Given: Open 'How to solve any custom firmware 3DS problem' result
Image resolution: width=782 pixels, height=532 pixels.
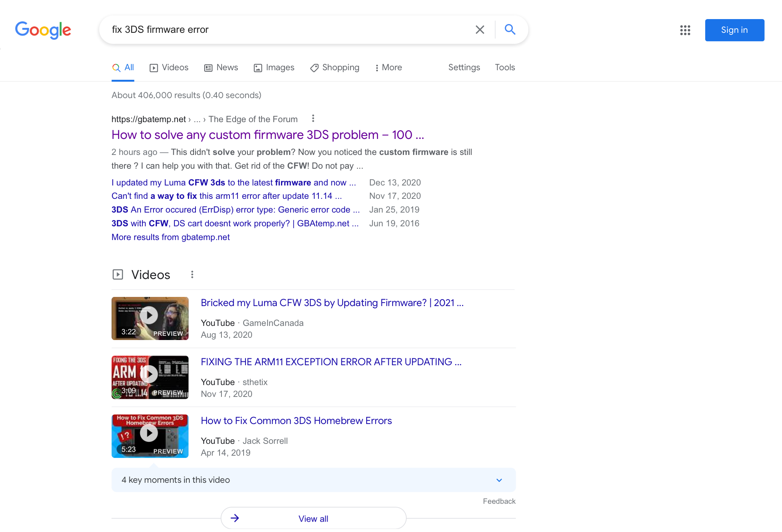Looking at the screenshot, I should coord(268,135).
